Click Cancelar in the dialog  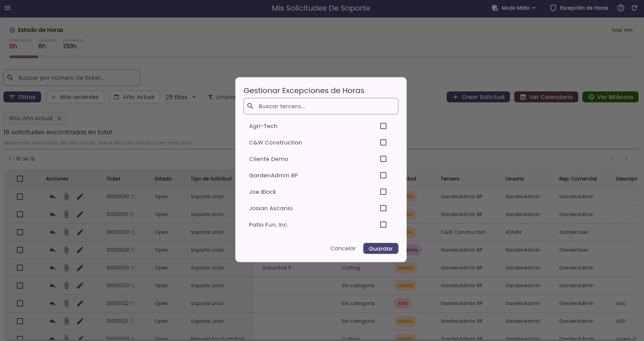coord(343,249)
